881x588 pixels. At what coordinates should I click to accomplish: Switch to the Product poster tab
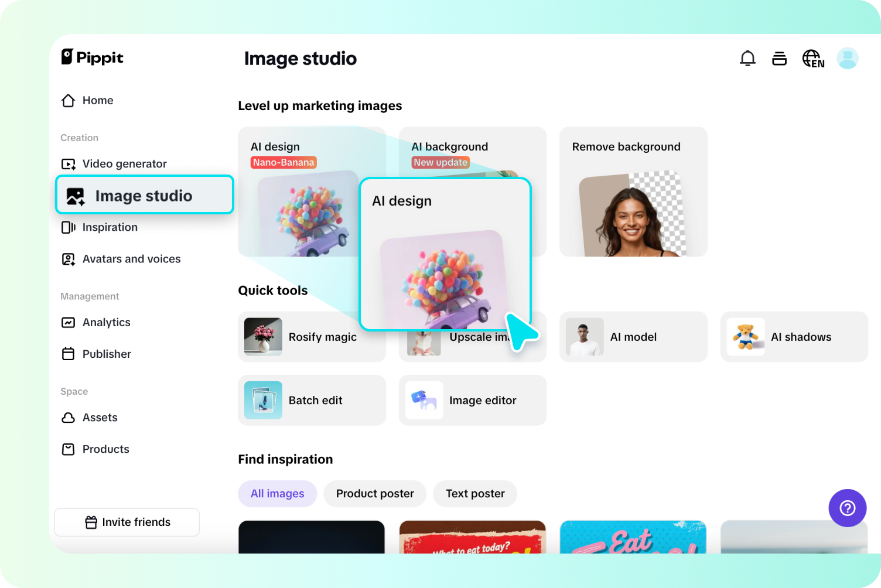point(374,494)
